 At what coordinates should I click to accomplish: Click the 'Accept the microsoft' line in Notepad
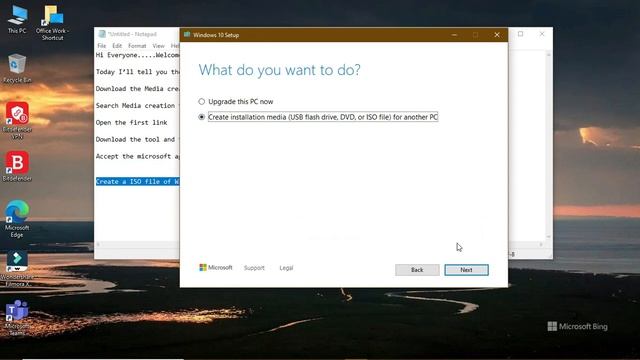coord(138,156)
